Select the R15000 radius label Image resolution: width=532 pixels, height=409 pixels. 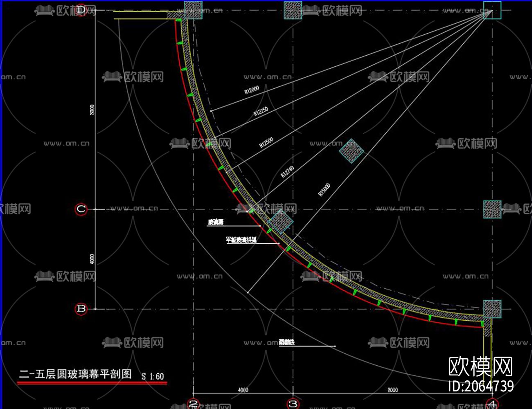(324, 190)
